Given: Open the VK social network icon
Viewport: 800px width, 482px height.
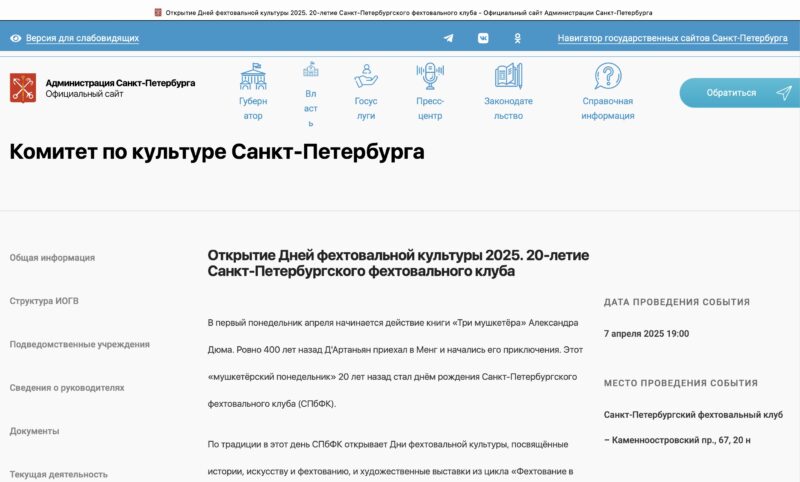Looking at the screenshot, I should pos(483,38).
